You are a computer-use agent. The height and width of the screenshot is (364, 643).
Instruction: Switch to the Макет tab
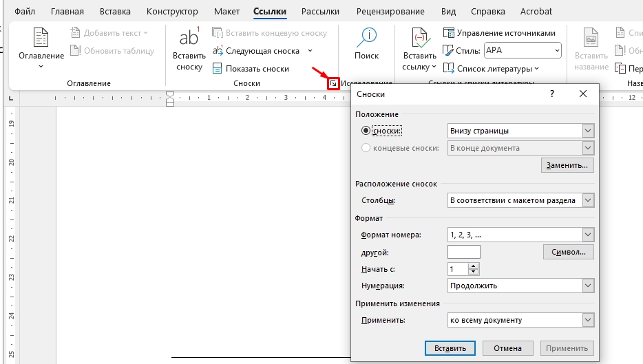tap(226, 12)
